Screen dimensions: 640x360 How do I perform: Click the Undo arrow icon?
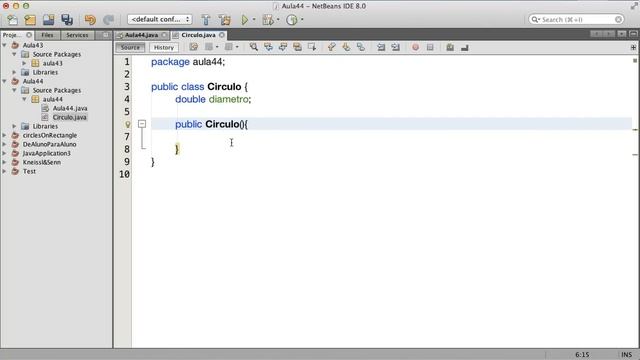click(90, 20)
